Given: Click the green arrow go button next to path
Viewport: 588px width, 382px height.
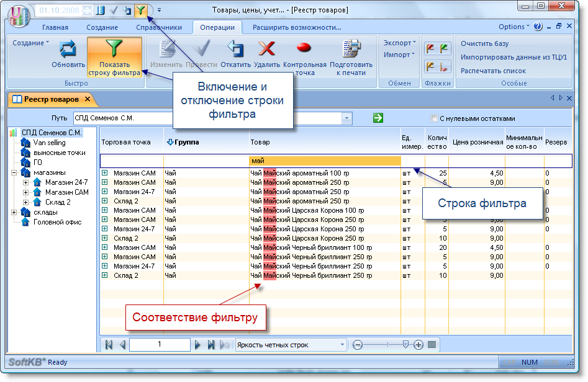Looking at the screenshot, I should point(378,118).
